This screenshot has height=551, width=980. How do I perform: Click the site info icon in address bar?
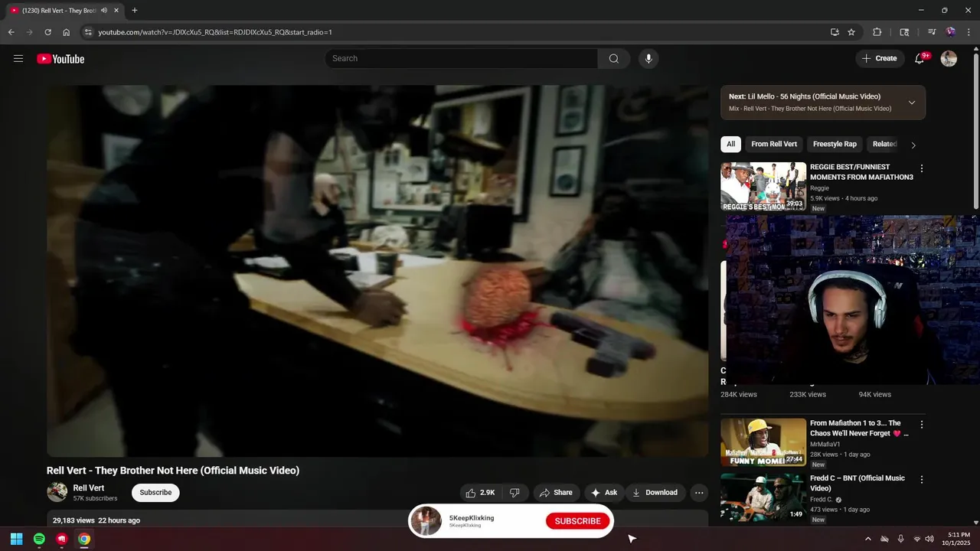tap(88, 32)
